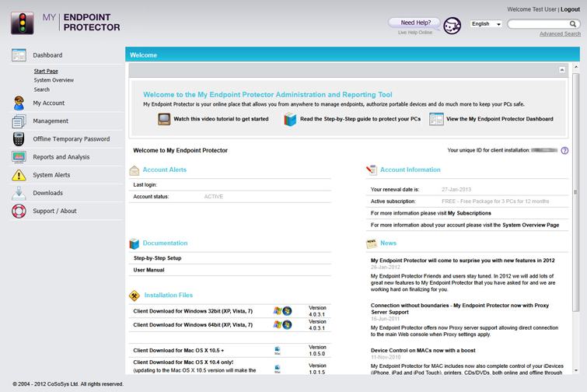This screenshot has height=392, width=587.
Task: Open Proxy Server Support news headline
Action: click(x=459, y=309)
